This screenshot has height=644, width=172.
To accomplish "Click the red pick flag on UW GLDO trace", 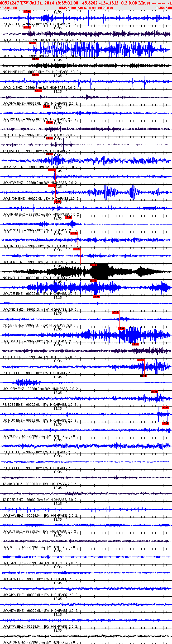I will [x=165, y=423].
